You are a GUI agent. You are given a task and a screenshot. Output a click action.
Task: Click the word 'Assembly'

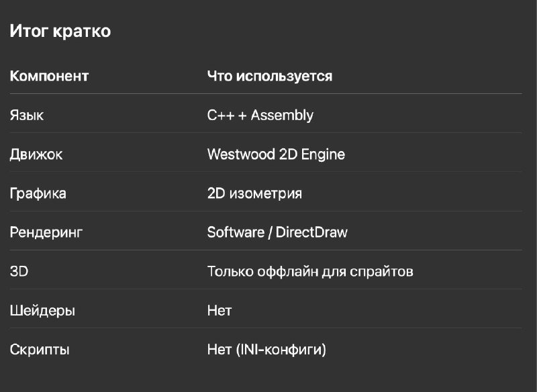coord(282,115)
